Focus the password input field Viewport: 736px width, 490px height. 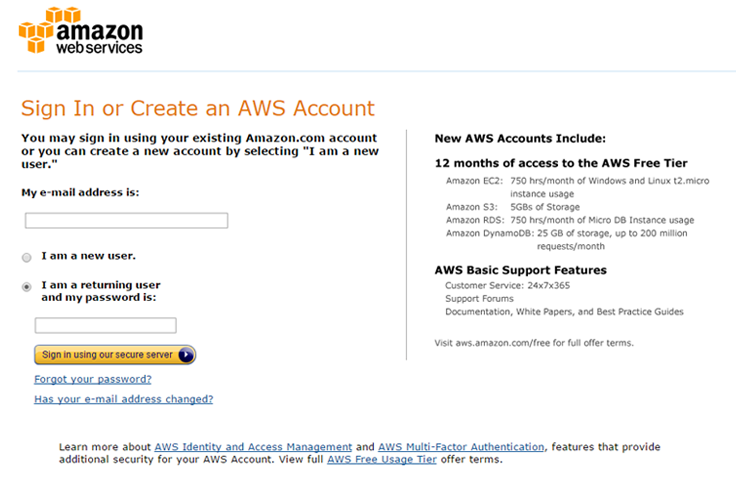(106, 325)
